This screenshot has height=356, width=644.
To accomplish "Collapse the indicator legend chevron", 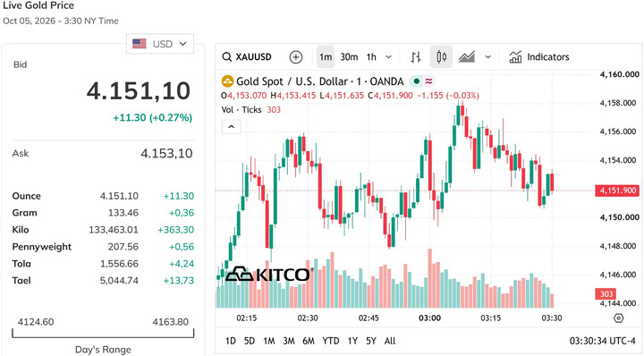I will pos(232,126).
